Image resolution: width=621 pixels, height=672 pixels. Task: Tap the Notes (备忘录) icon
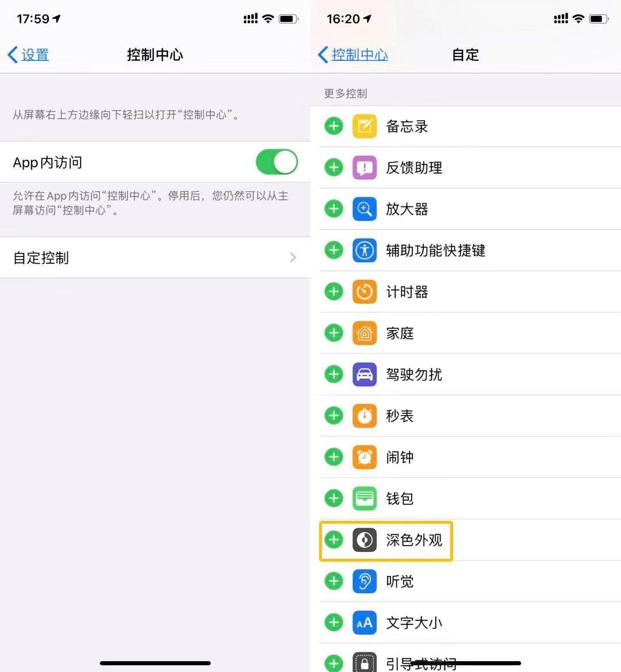[365, 126]
